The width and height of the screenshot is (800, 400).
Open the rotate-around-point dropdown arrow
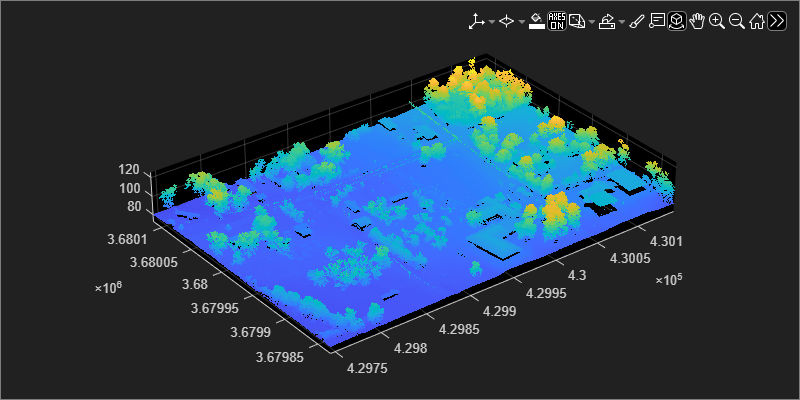tap(521, 22)
